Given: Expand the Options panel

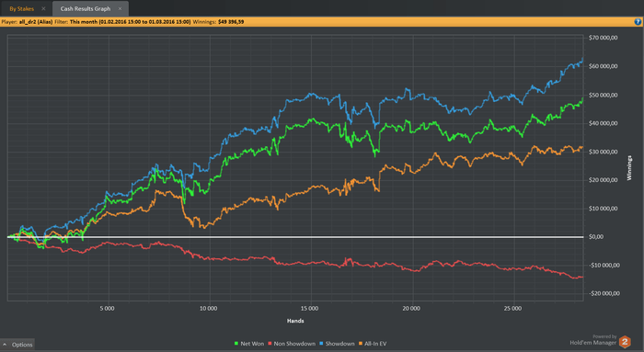Looking at the screenshot, I should point(17,345).
